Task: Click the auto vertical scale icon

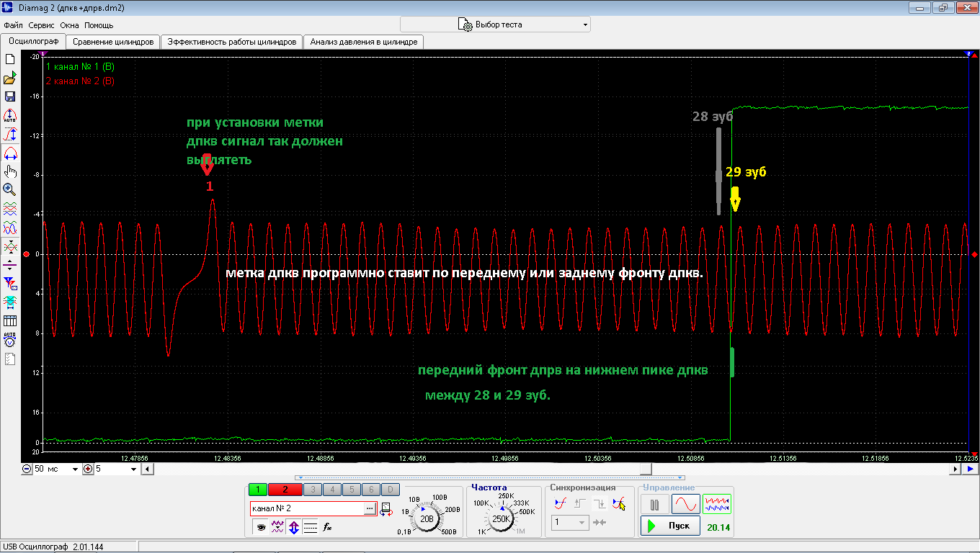Action: (10, 115)
